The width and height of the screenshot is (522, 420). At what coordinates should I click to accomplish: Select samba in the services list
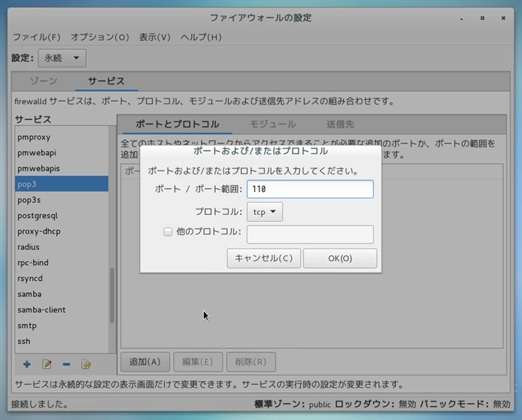[x=61, y=294]
